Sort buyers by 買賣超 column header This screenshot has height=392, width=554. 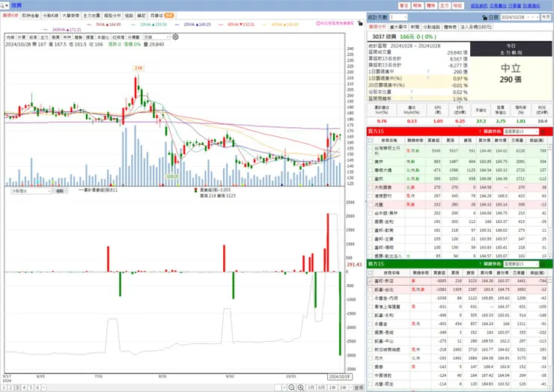(x=433, y=140)
